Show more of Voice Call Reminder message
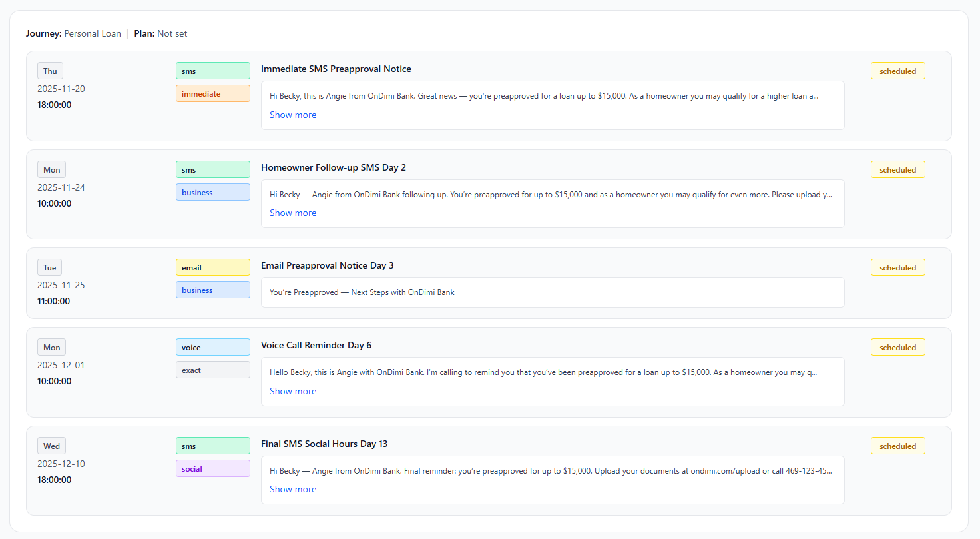Image resolution: width=980 pixels, height=539 pixels. click(x=292, y=391)
